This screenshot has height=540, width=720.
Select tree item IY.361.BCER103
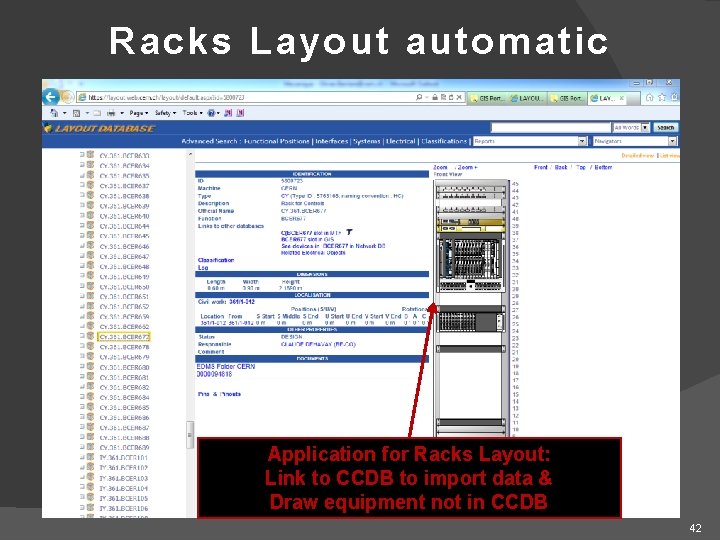[x=124, y=478]
